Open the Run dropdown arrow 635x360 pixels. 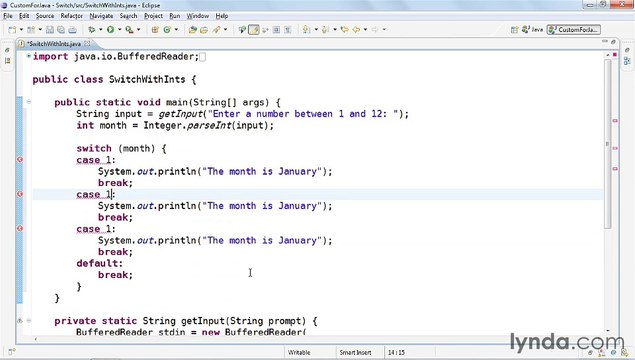[119, 30]
